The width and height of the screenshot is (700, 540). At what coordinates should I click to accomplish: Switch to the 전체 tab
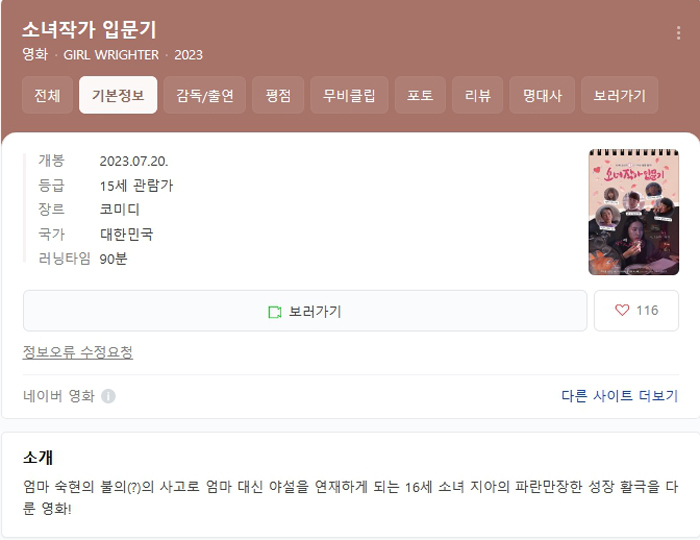[x=47, y=95]
